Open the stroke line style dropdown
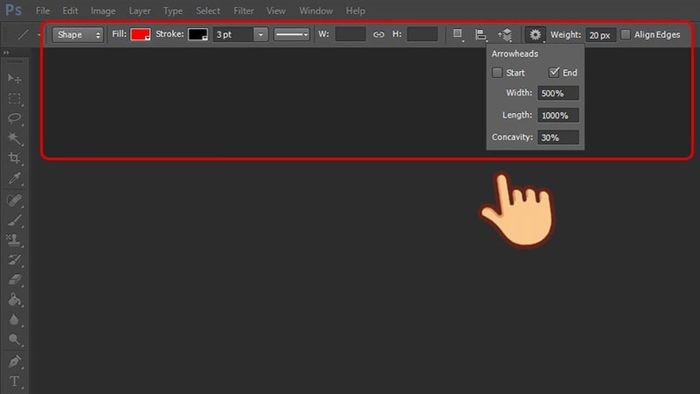The image size is (700, 394). pyautogui.click(x=292, y=34)
